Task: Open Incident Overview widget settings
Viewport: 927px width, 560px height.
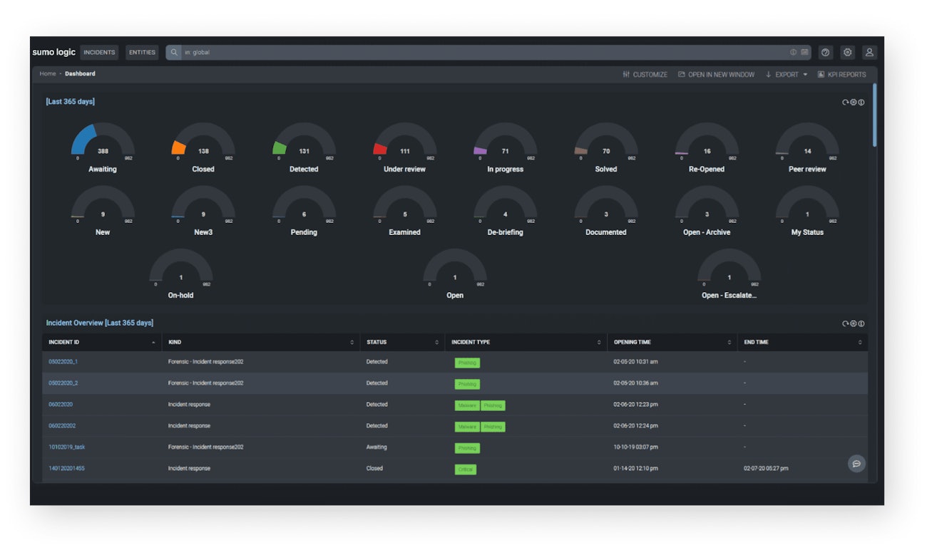Action: [x=853, y=323]
